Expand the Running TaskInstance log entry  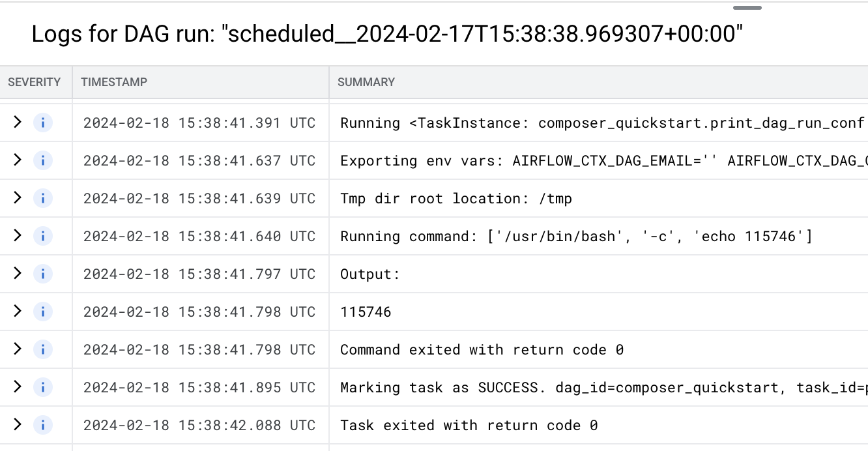(x=18, y=122)
